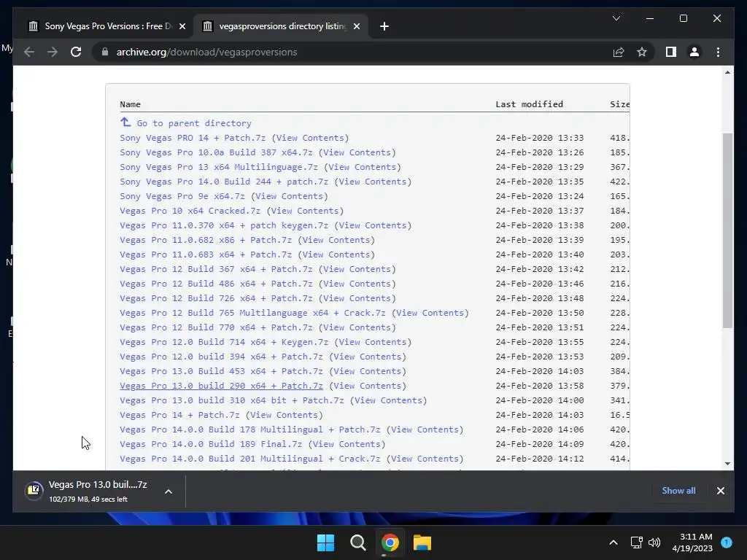This screenshot has width=747, height=560.
Task: Click the browser forward arrow
Action: coord(53,52)
